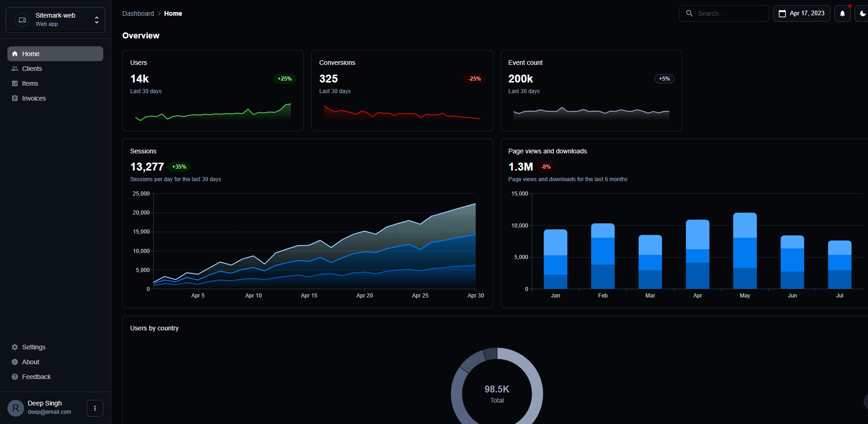Click the 325 Conversions value
The width and height of the screenshot is (868, 424).
pyautogui.click(x=328, y=79)
